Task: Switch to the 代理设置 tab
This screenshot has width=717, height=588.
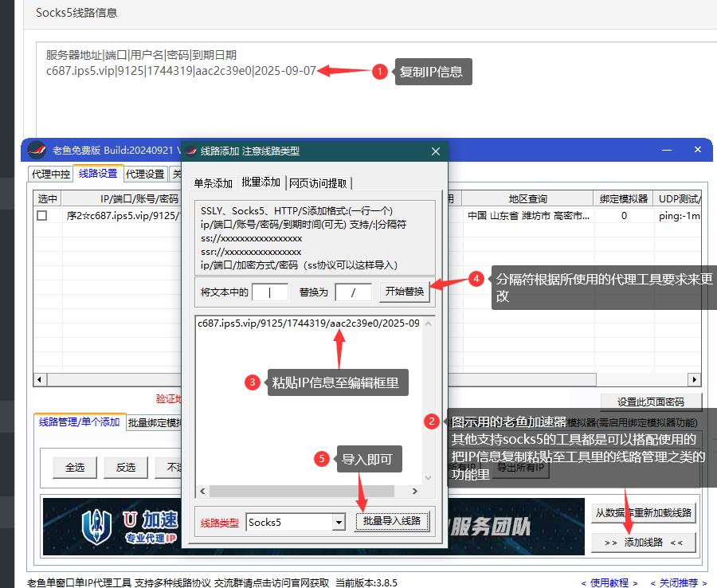Action: (143, 173)
